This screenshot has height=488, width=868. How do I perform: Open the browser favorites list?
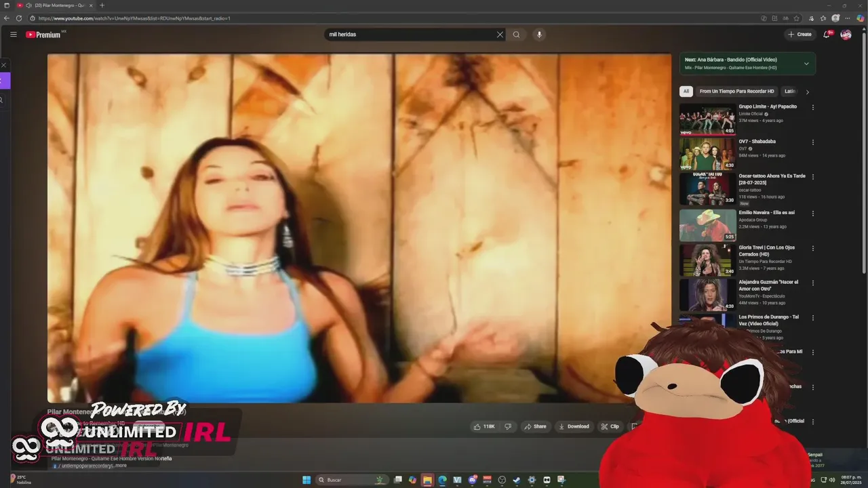tap(823, 18)
